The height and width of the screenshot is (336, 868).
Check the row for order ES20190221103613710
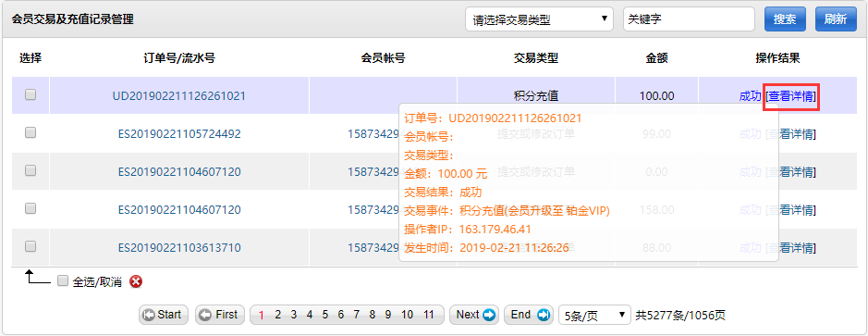(31, 246)
